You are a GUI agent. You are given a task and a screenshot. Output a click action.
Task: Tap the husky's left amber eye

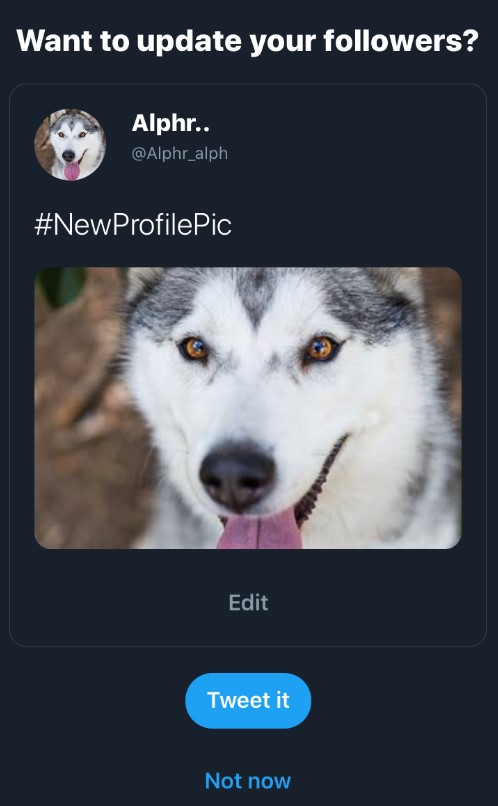click(x=195, y=349)
